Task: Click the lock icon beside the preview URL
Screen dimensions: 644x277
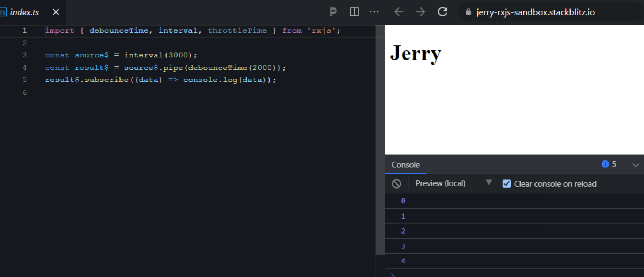Action: 468,12
